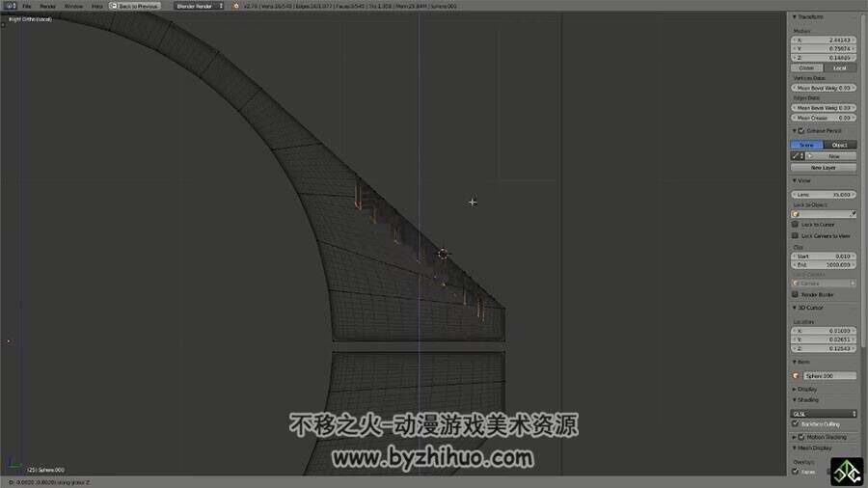Click the grease pencil draw icon
The image size is (868, 488).
(x=798, y=156)
